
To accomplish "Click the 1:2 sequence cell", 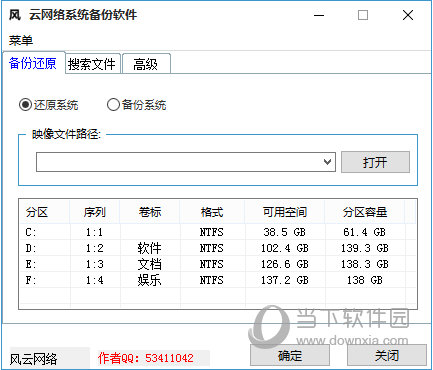I will [95, 248].
